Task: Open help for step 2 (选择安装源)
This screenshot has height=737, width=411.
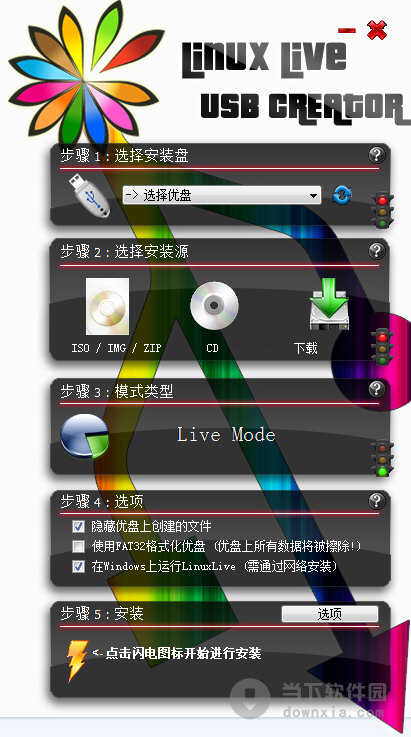Action: tap(376, 251)
